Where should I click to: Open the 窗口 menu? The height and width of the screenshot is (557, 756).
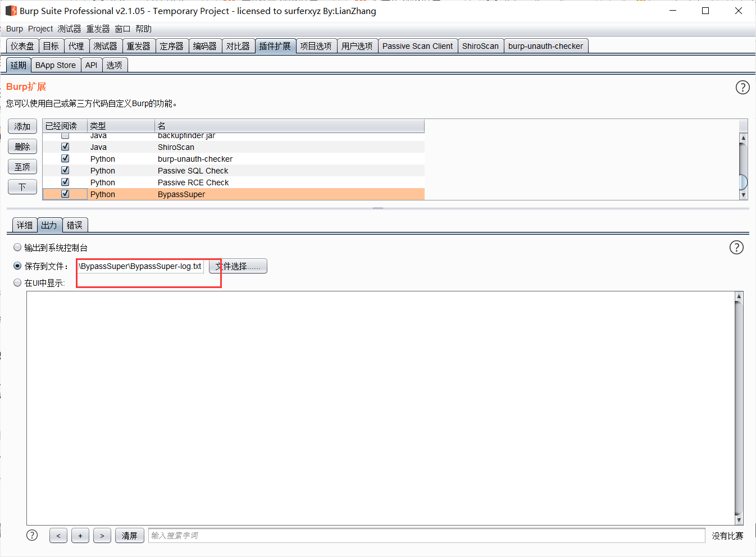pos(122,29)
